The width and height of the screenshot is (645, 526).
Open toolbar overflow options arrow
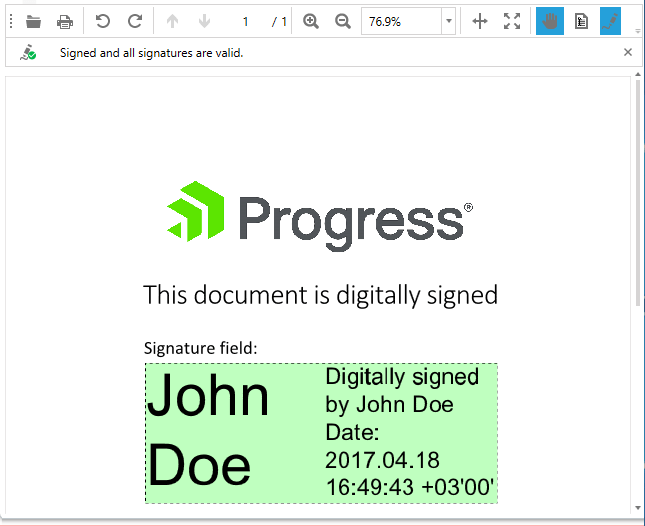638,31
